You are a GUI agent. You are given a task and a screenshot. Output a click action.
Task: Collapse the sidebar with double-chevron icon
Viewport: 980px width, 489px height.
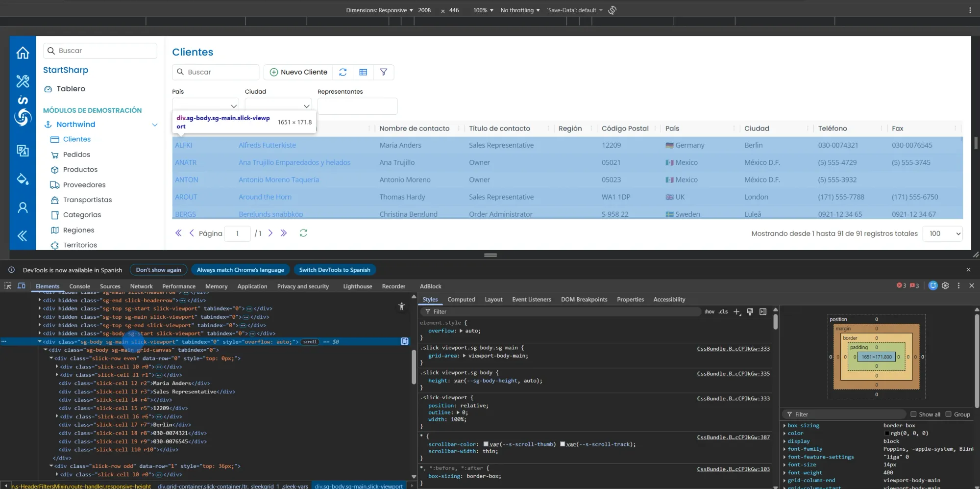point(23,236)
